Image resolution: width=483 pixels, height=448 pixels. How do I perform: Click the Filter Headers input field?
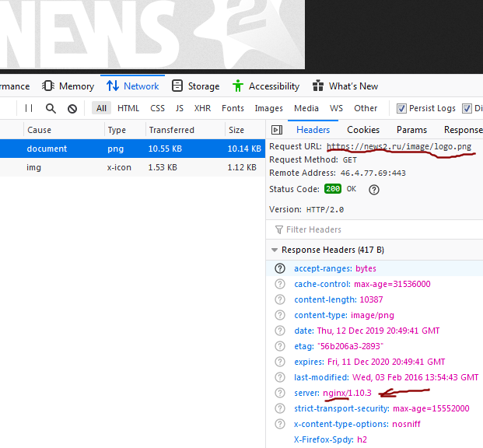[x=374, y=229]
